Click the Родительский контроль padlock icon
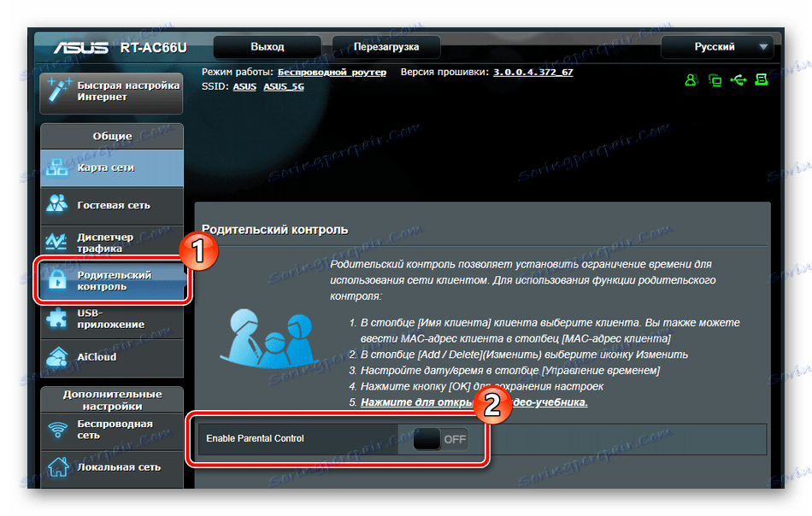812x516 pixels. (57, 279)
